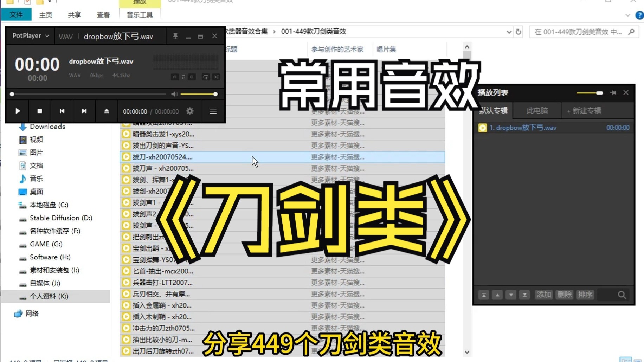Viewport: 644px width, 362px height.
Task: Click the Explorer search box
Action: pyautogui.click(x=584, y=32)
